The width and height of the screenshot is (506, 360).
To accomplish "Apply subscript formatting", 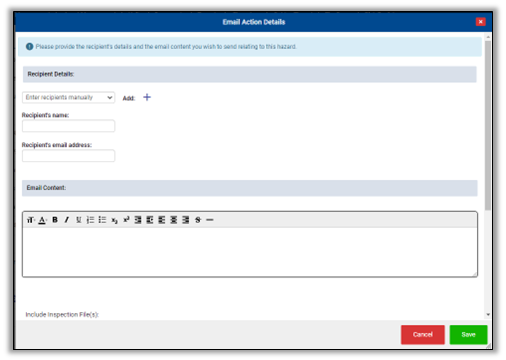I will click(x=114, y=220).
